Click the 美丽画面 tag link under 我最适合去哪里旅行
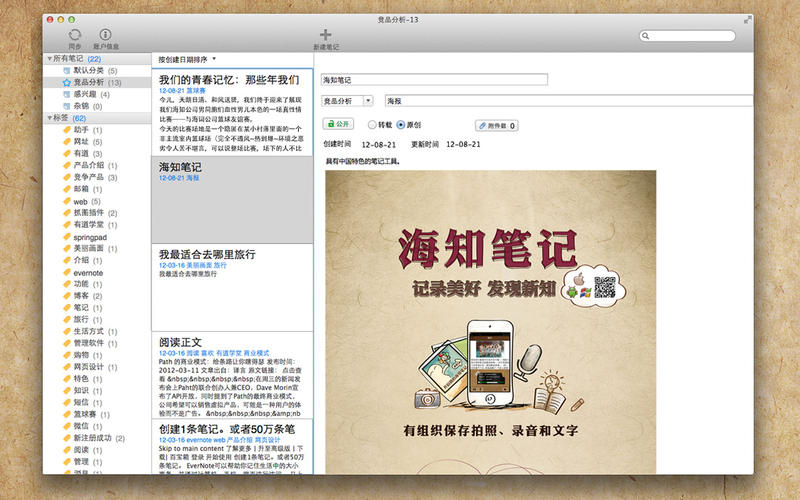The width and height of the screenshot is (800, 500). tap(199, 265)
